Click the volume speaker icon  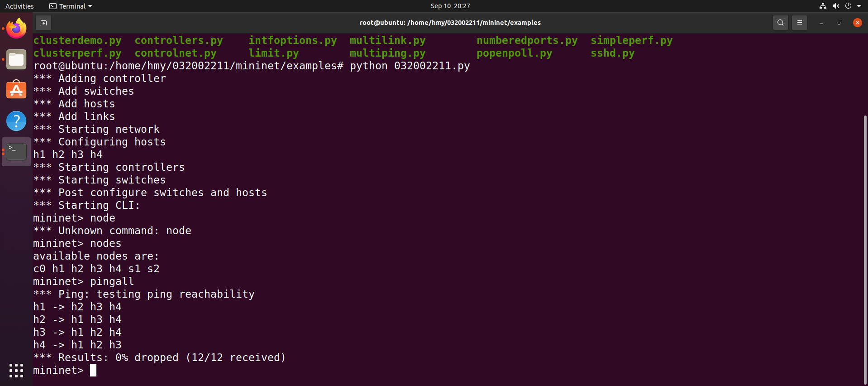coord(835,6)
